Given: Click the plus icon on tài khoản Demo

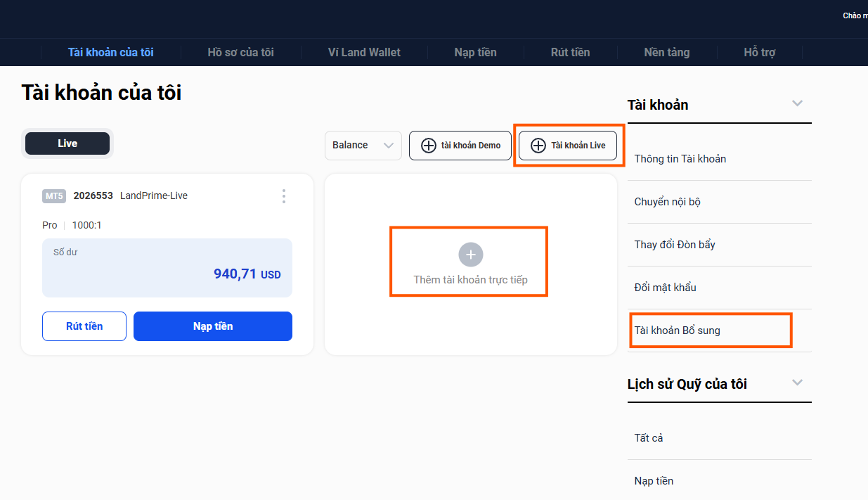Looking at the screenshot, I should 428,146.
